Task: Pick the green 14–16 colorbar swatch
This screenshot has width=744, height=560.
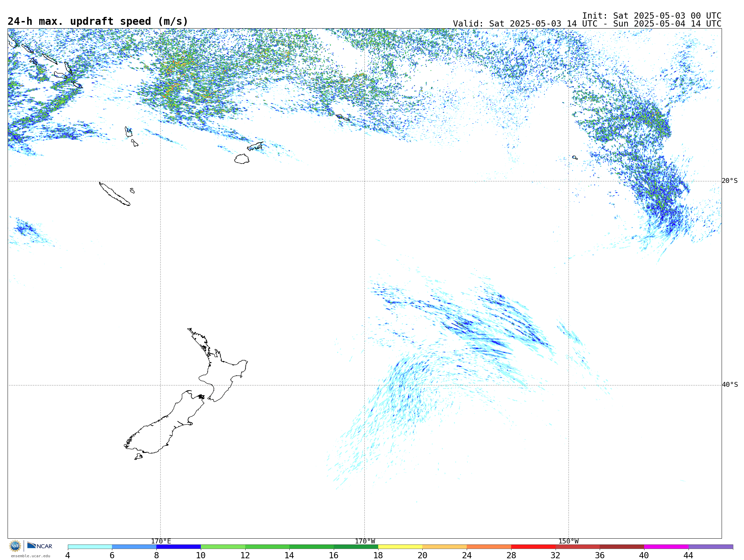Action: click(x=312, y=547)
